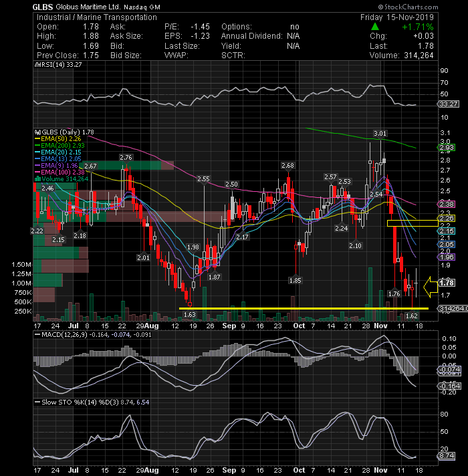Viewport: 468px width, 476px height.
Task: Click the 1.78 current price axis tag
Action: [447, 283]
